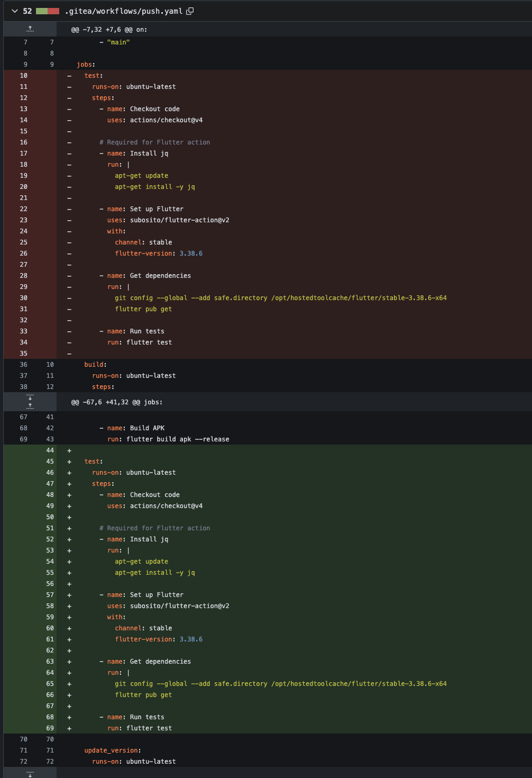532x778 pixels.
Task: Copy the push.yaml file path
Action: point(190,11)
